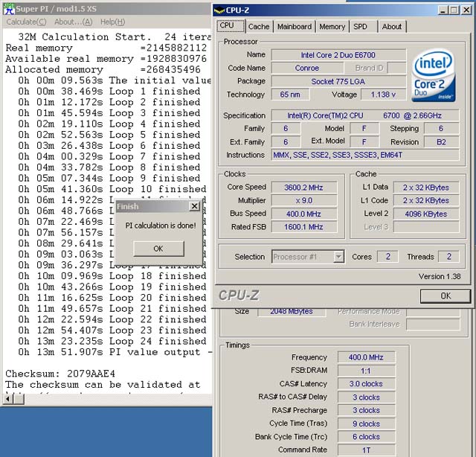
Task: Open the About menu in Super PI
Action: click(73, 22)
